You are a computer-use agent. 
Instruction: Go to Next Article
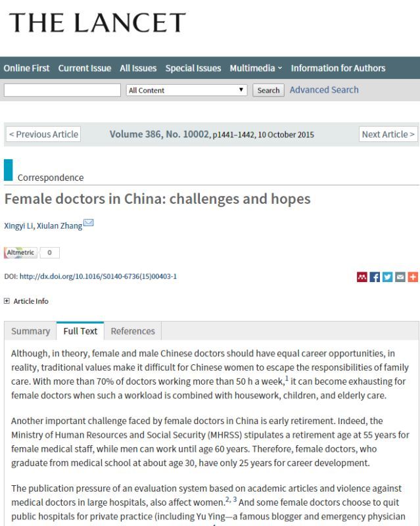[388, 134]
